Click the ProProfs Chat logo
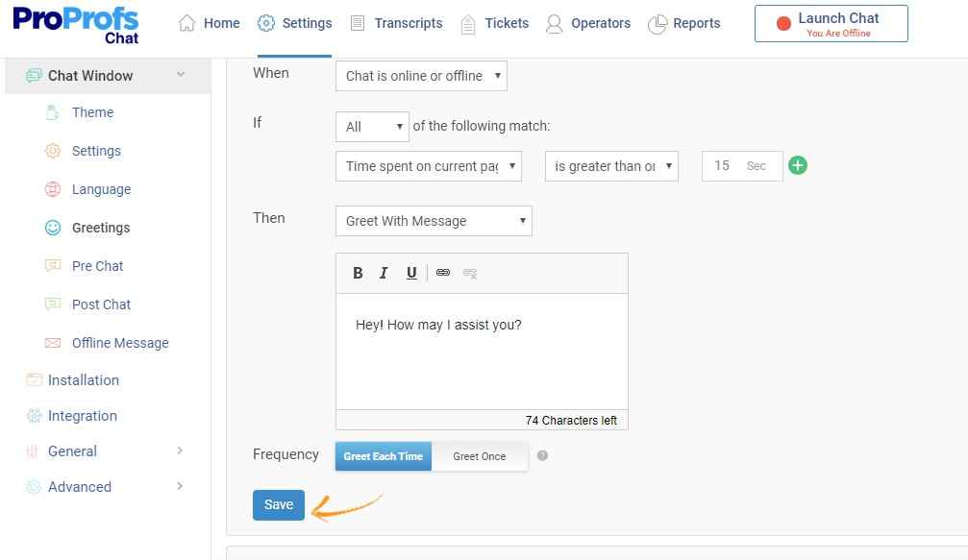The height and width of the screenshot is (560, 968). click(76, 26)
